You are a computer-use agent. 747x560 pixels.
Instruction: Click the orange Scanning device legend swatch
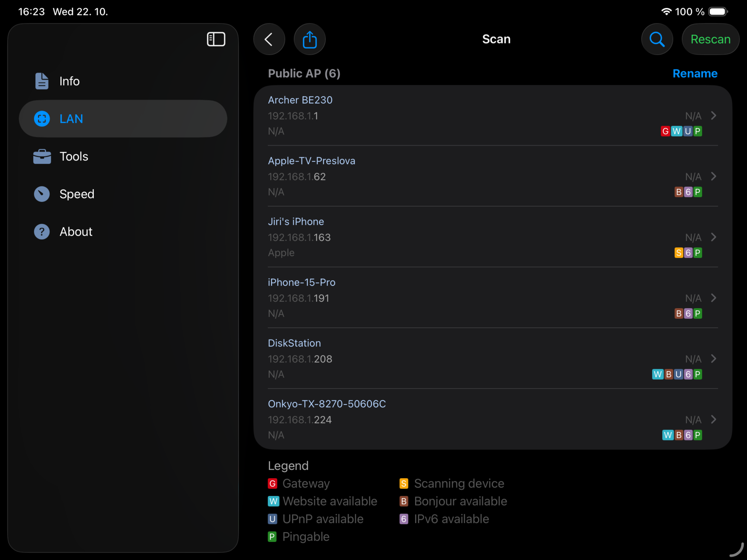(x=404, y=483)
